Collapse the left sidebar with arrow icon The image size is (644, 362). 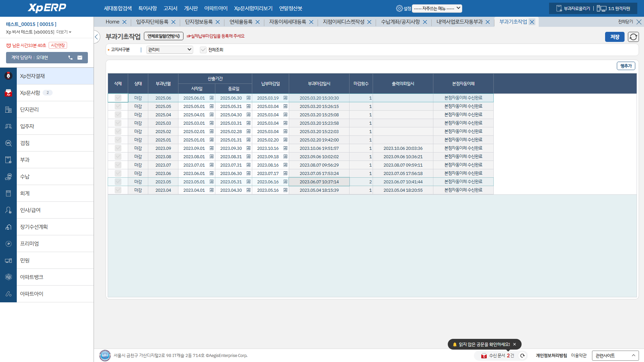click(x=97, y=37)
